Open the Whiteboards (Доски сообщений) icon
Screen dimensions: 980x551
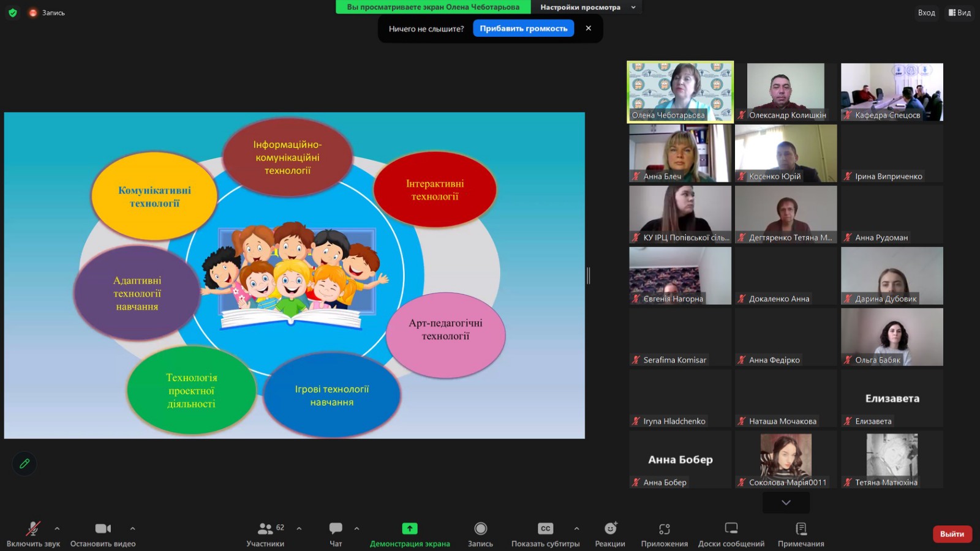click(x=731, y=528)
